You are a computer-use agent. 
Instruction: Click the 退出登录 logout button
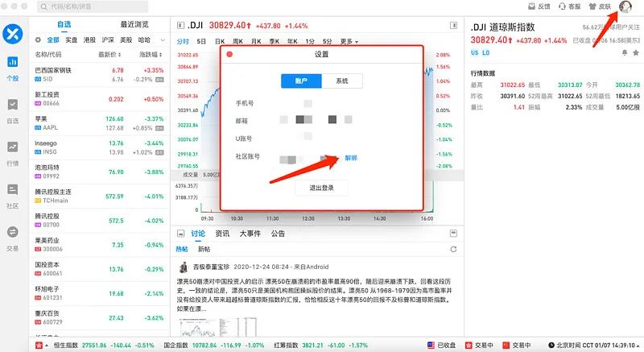321,188
